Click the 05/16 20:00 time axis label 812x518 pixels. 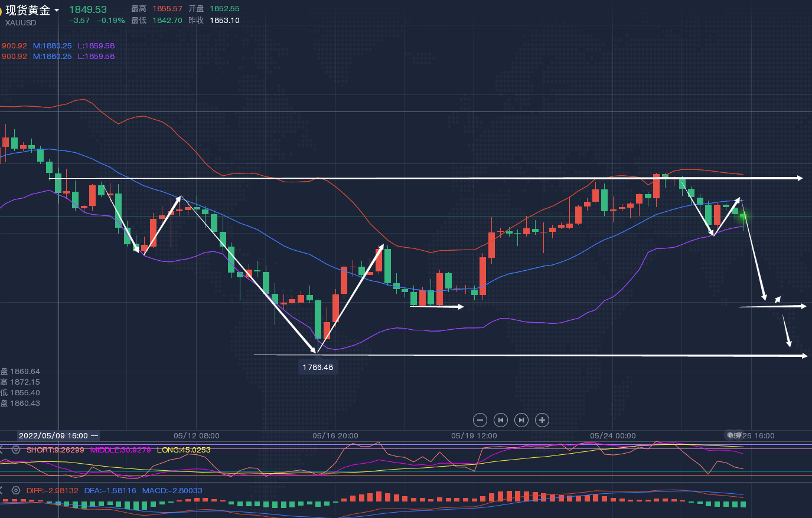click(335, 435)
